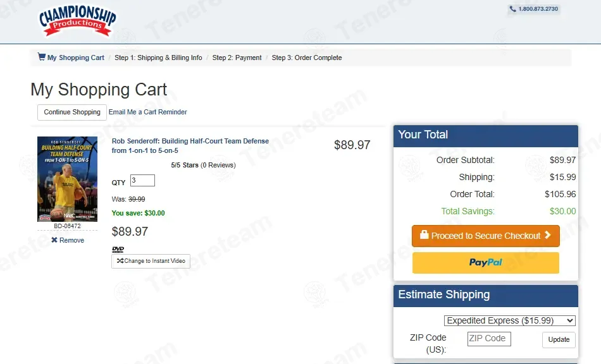Pay with the yellow PayPal button
Viewport: 601px width, 364px height.
tap(486, 262)
